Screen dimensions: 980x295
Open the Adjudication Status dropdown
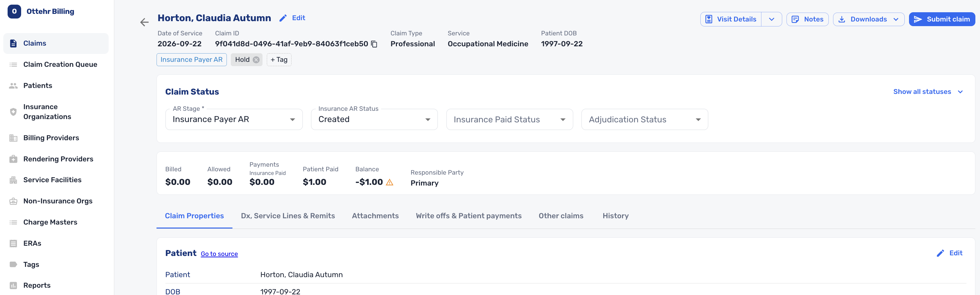(645, 120)
